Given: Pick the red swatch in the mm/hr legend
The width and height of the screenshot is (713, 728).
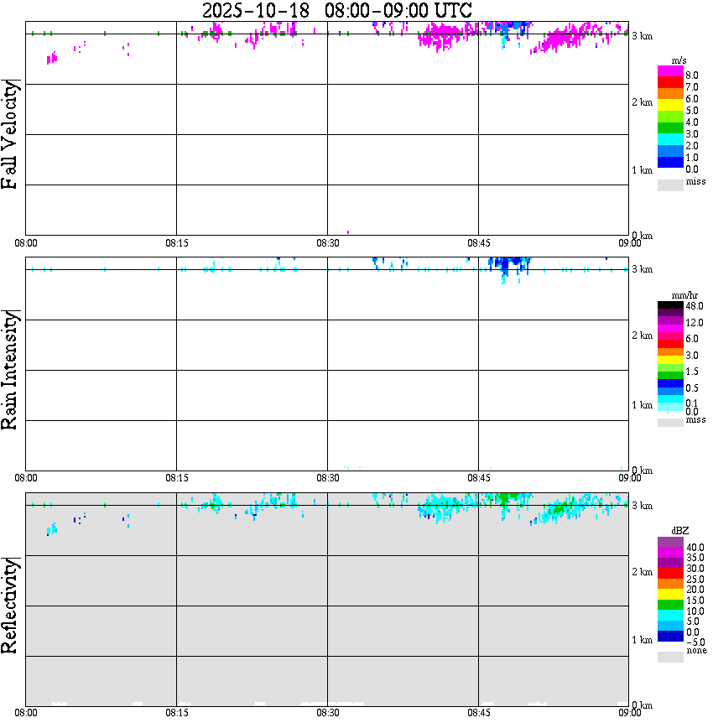Looking at the screenshot, I should (670, 344).
